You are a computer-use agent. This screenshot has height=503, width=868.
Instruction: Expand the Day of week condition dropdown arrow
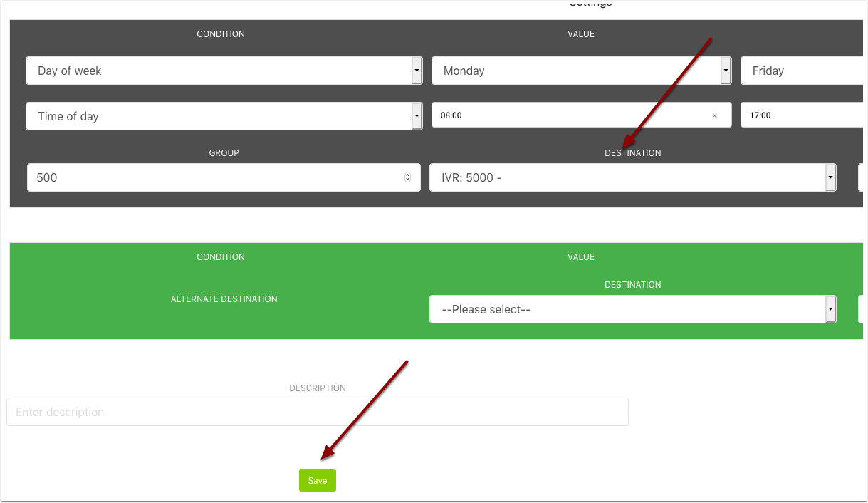click(417, 71)
